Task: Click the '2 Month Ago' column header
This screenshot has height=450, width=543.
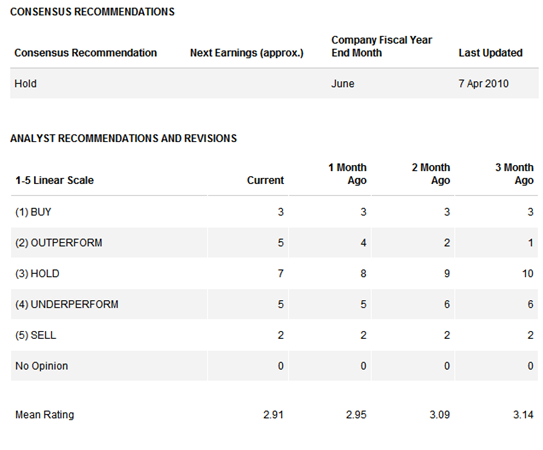Action: click(x=431, y=174)
